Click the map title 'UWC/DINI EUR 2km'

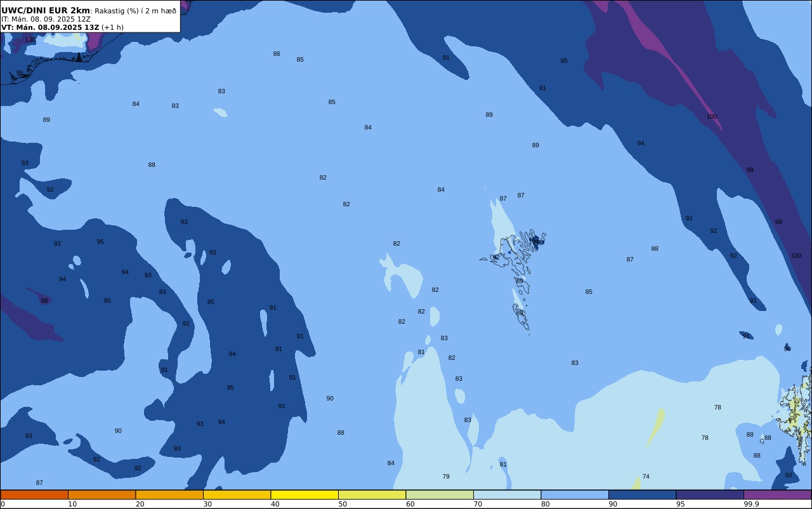click(x=46, y=11)
